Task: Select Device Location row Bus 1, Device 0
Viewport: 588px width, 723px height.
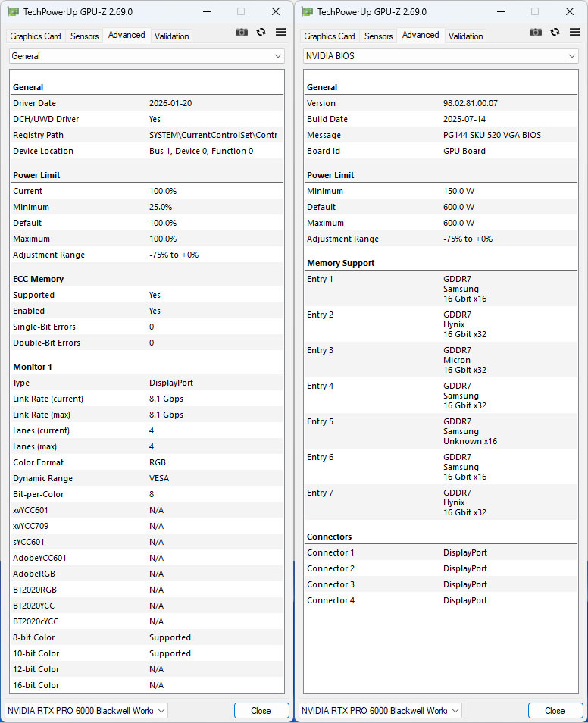Action: (x=147, y=151)
